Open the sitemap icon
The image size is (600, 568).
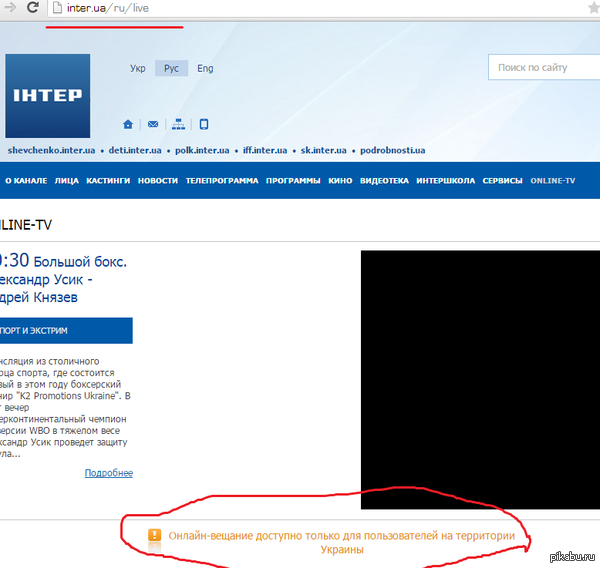(178, 125)
